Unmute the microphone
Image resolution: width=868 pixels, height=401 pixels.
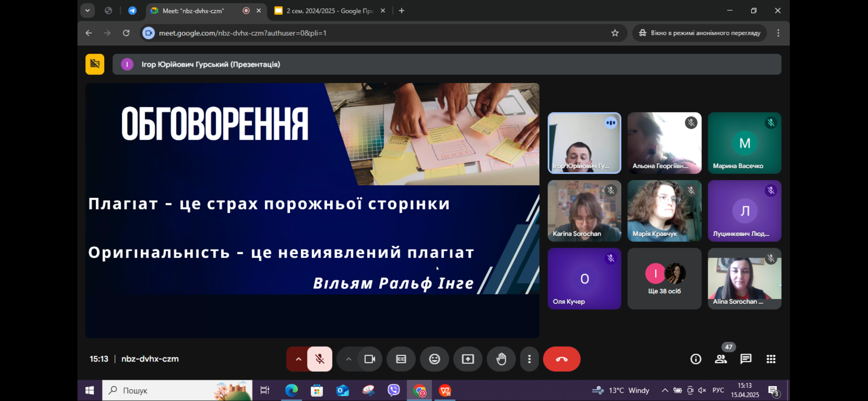(320, 359)
